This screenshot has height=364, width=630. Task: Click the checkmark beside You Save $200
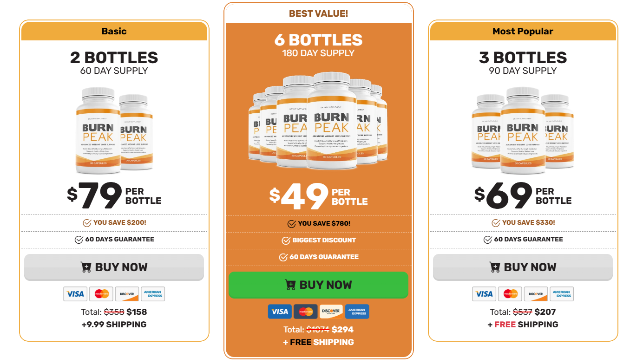87,223
